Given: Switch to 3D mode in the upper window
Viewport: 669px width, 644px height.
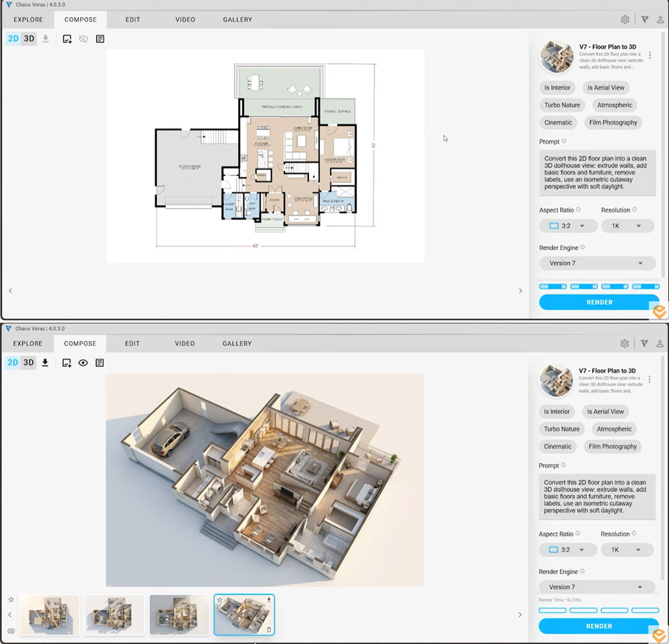Looking at the screenshot, I should (x=29, y=39).
